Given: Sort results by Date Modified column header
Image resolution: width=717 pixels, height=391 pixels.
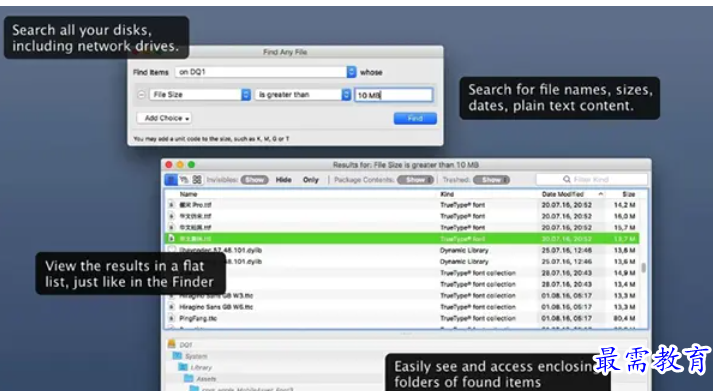Looking at the screenshot, I should (563, 194).
